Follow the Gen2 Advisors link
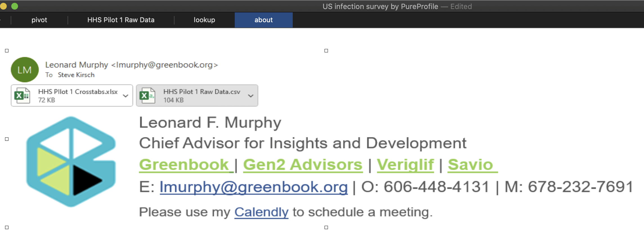Image resolution: width=644 pixels, height=237 pixels. pos(303,165)
